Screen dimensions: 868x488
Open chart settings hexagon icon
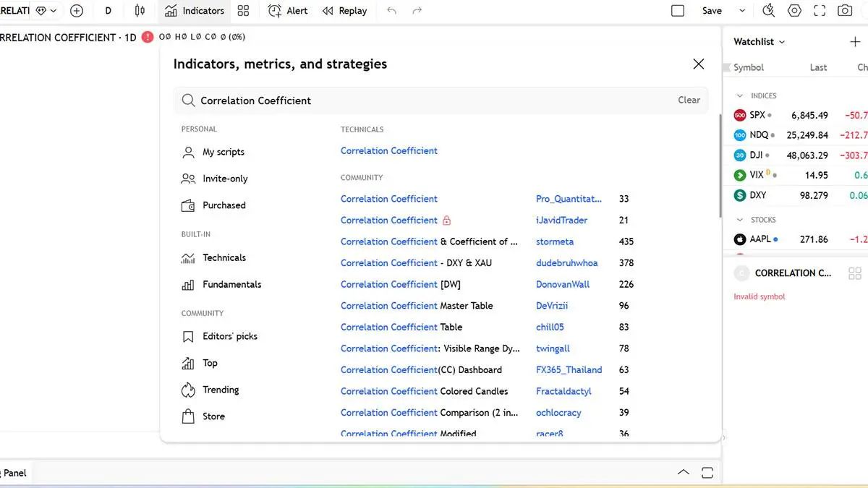pyautogui.click(x=794, y=11)
